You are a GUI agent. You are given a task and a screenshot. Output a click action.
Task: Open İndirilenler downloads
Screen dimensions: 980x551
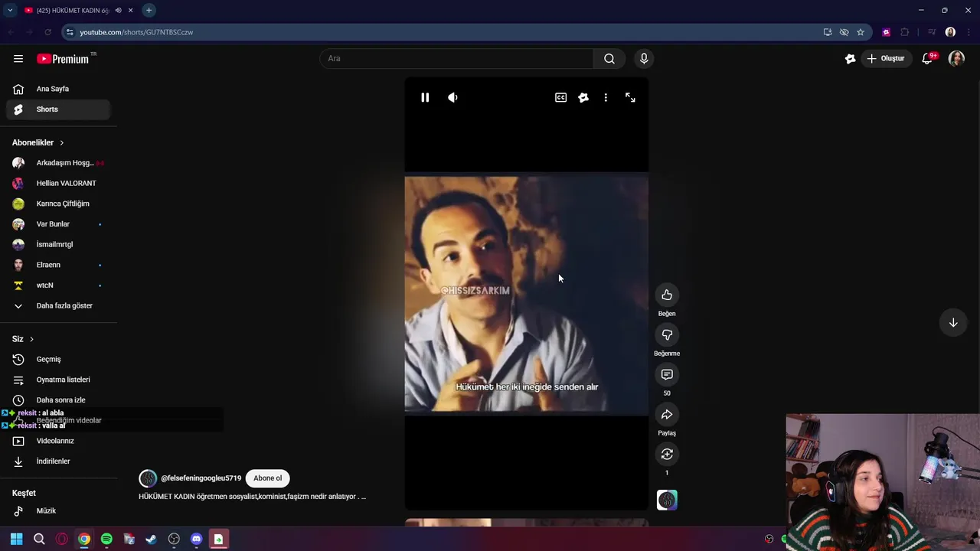pos(58,461)
